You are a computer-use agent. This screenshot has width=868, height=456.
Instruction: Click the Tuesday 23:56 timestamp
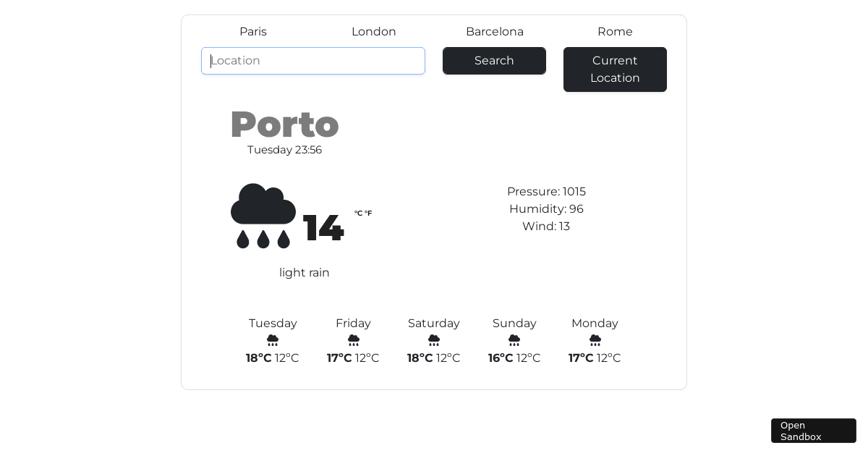coord(284,150)
